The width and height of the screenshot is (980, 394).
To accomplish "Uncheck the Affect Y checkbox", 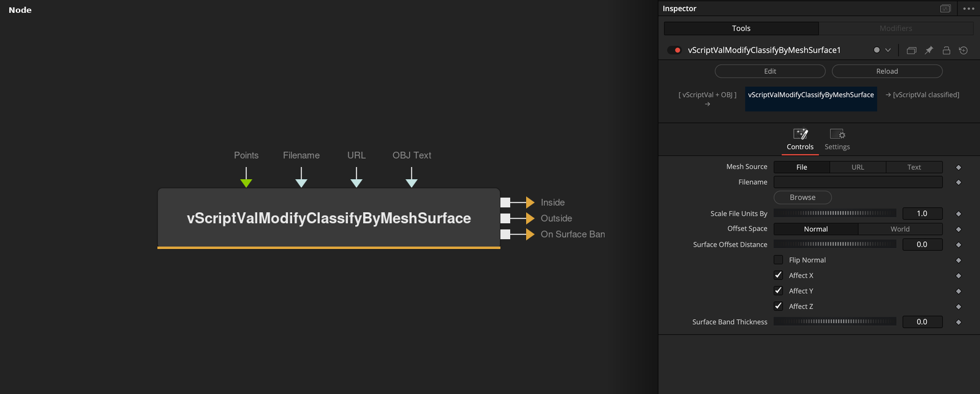I will tap(778, 291).
